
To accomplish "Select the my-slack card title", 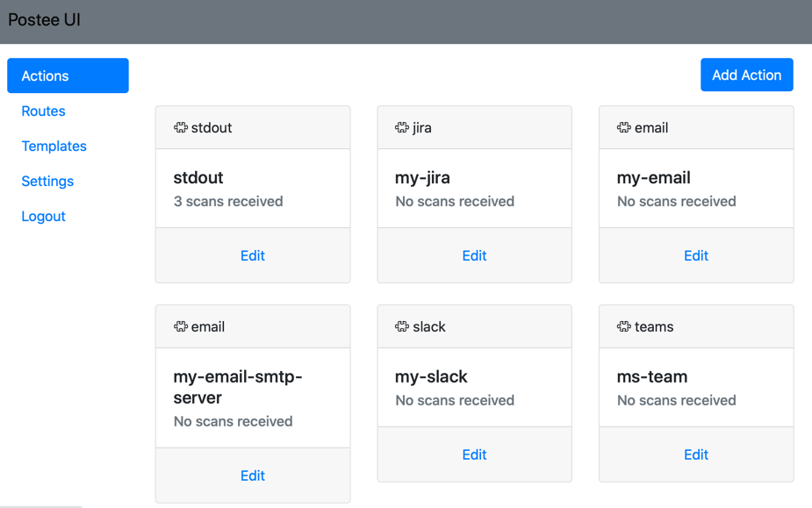I will 431,376.
